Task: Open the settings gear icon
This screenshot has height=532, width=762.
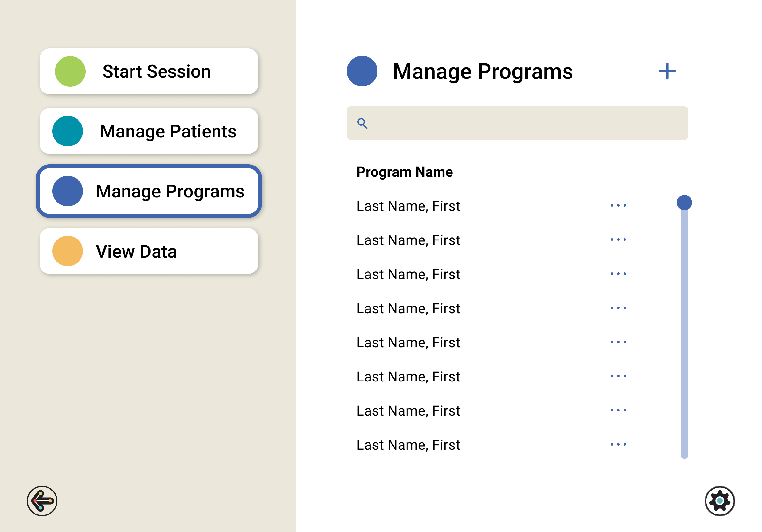Action: 719,500
